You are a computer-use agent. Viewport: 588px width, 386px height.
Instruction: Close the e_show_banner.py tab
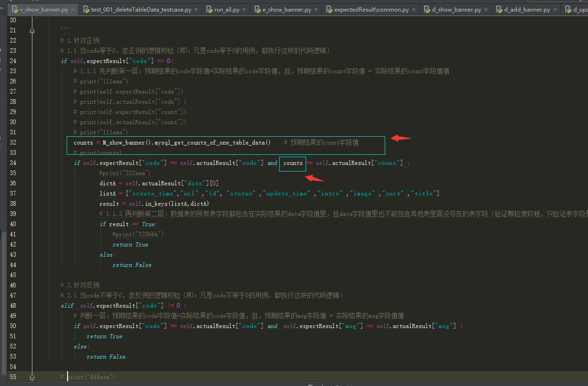click(x=317, y=9)
